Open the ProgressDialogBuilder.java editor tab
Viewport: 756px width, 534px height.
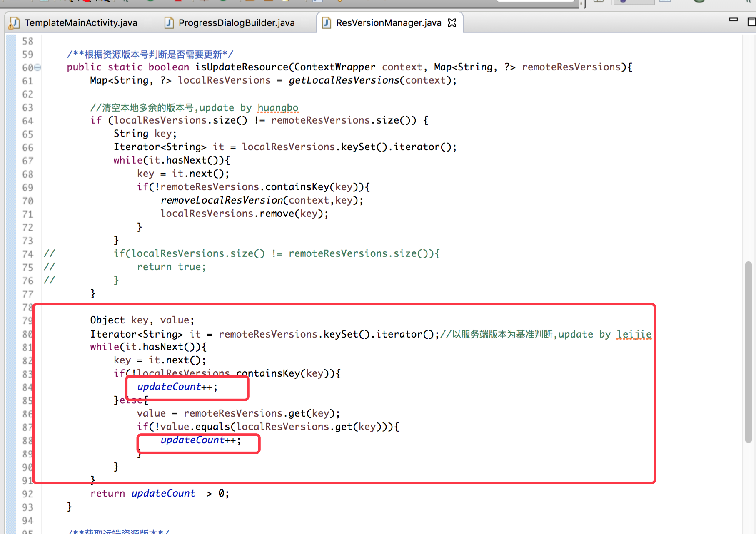point(236,23)
